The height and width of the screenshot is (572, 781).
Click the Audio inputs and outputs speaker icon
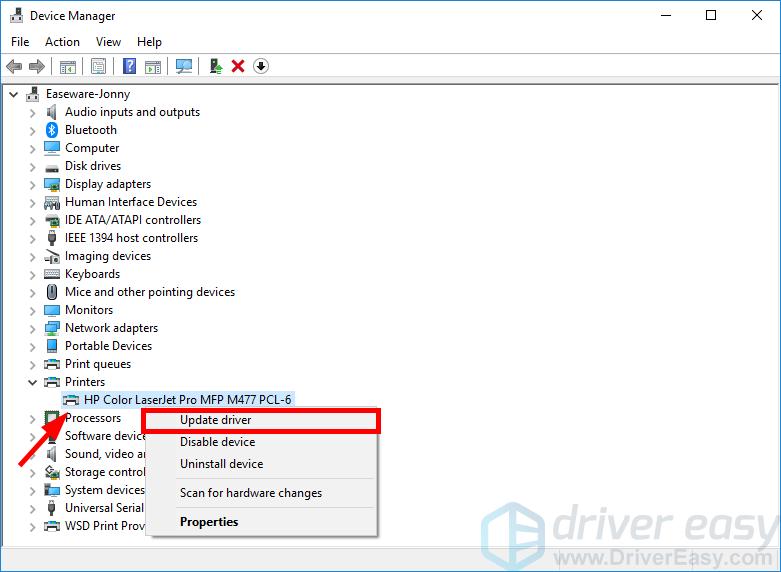point(51,112)
